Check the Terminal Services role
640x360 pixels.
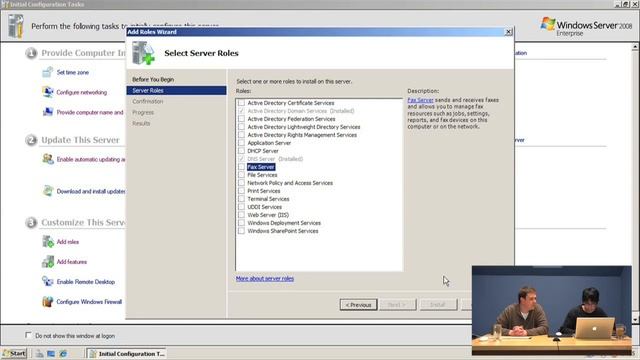click(241, 199)
